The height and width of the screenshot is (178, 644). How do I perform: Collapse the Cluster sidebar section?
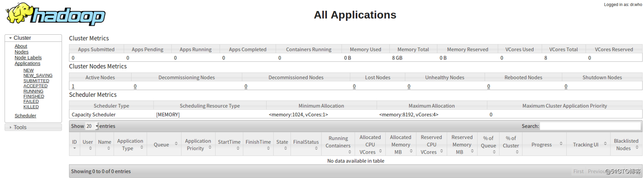[x=33, y=38]
